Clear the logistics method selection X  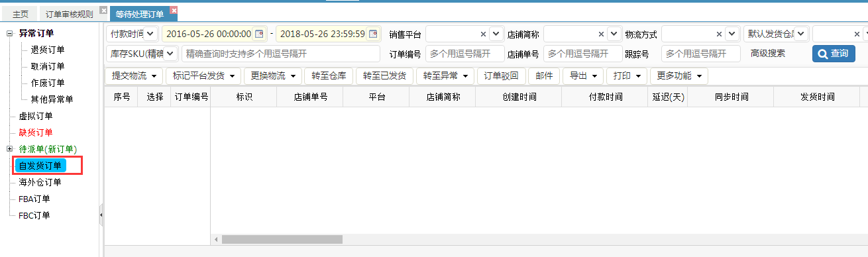click(x=719, y=34)
